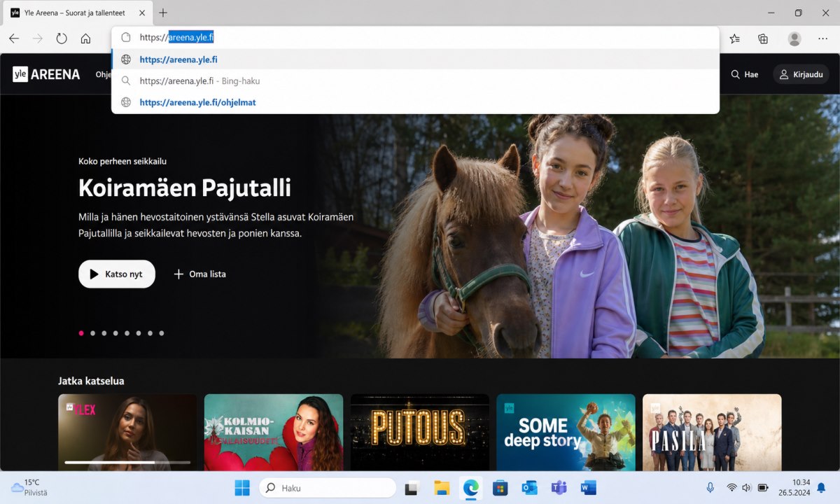Open the SOME deep story thumbnail
This screenshot has width=840, height=504.
click(x=566, y=432)
